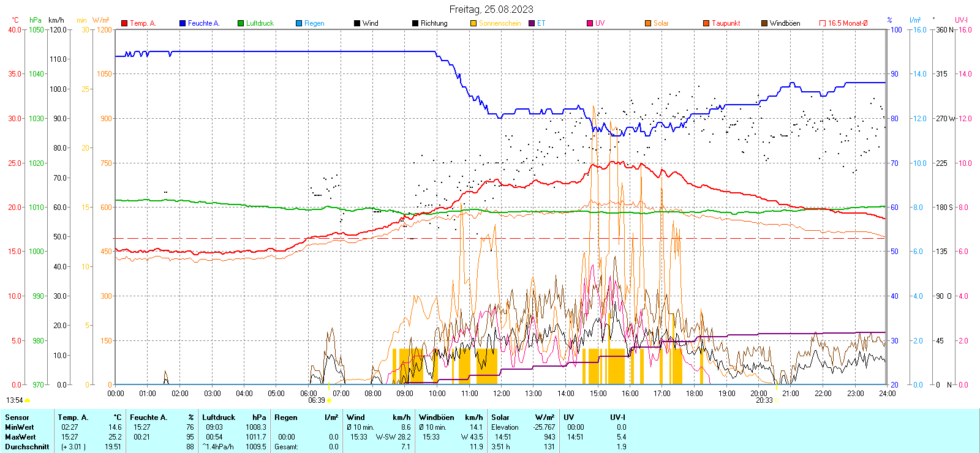Click the red Temp. A. legend square

point(124,23)
